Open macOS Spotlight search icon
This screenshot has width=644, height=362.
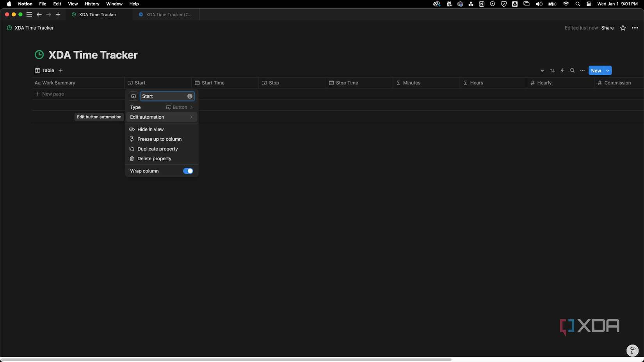(578, 4)
